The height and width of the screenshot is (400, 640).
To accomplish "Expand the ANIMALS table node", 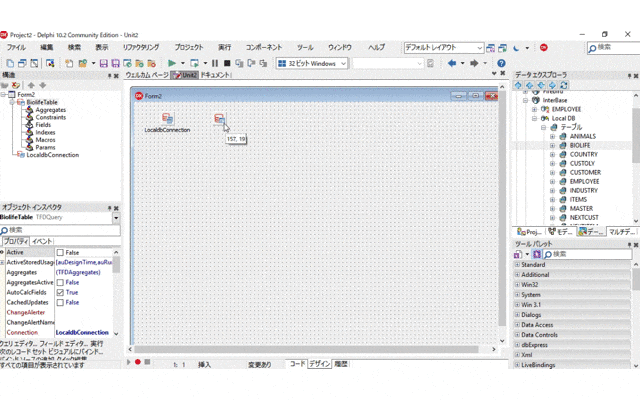I will click(x=552, y=136).
